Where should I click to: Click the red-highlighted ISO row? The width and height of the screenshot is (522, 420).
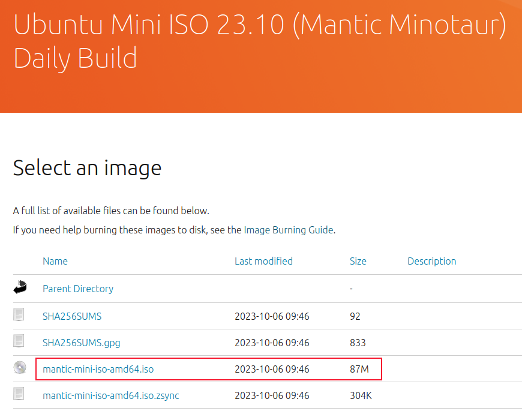point(208,369)
